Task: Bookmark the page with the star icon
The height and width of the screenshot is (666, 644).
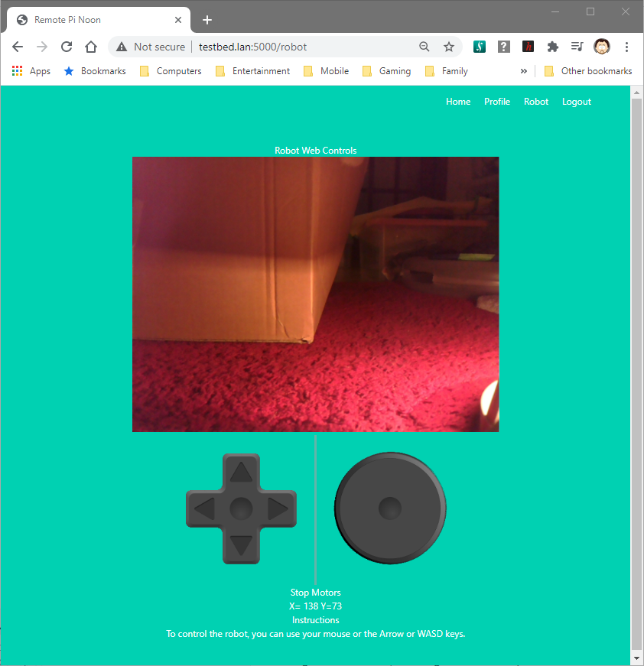Action: 449,47
